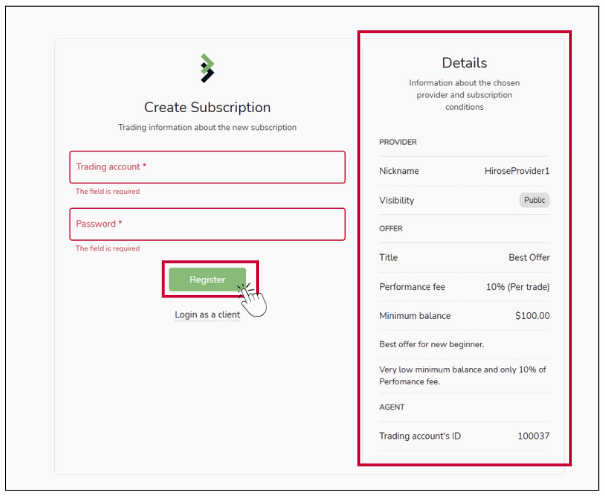Image resolution: width=605 pixels, height=496 pixels.
Task: Click the $100.00 minimum balance value
Action: coord(530,316)
